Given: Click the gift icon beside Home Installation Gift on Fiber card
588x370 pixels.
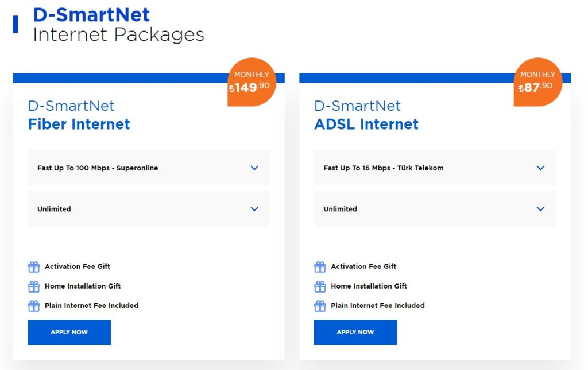Looking at the screenshot, I should click(x=34, y=286).
